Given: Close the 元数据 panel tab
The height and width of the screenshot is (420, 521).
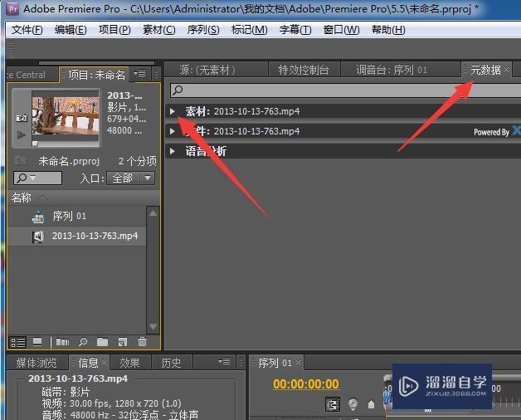Looking at the screenshot, I should 506,69.
